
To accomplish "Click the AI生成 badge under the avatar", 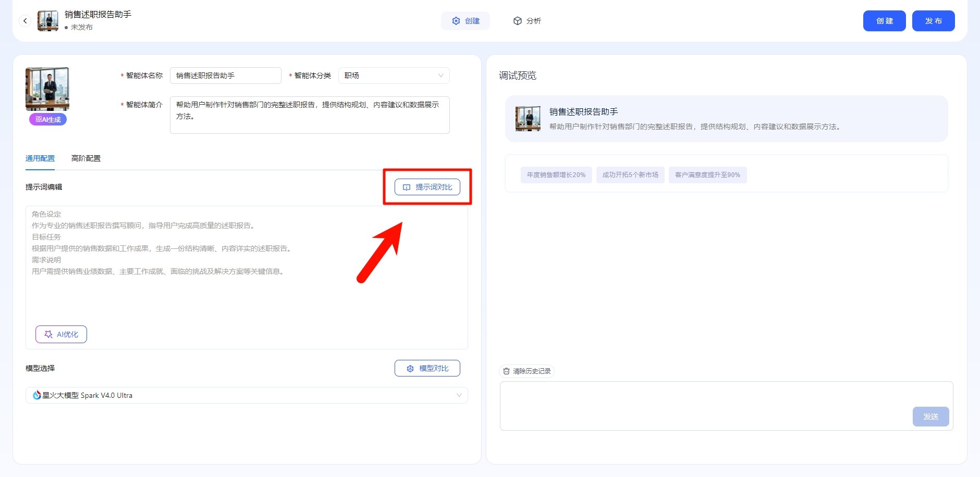I will click(47, 119).
